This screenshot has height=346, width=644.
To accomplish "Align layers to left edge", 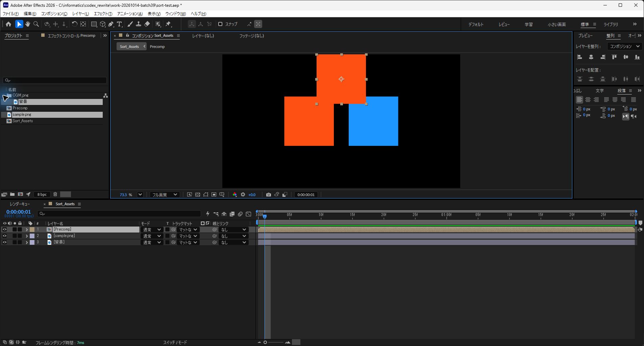I will (579, 57).
